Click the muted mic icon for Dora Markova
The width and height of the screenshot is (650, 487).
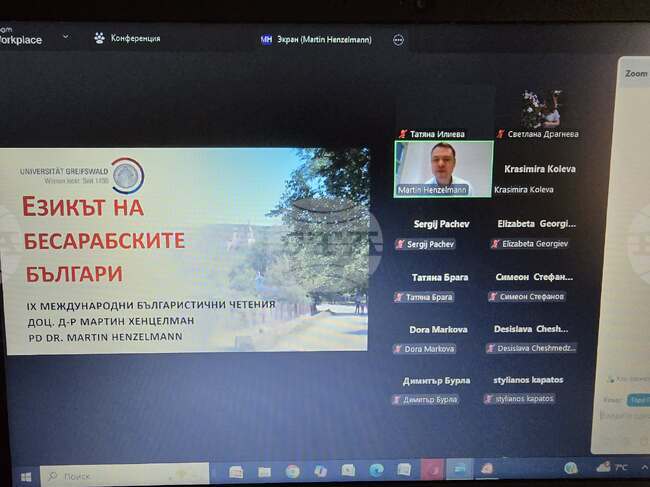pyautogui.click(x=399, y=349)
